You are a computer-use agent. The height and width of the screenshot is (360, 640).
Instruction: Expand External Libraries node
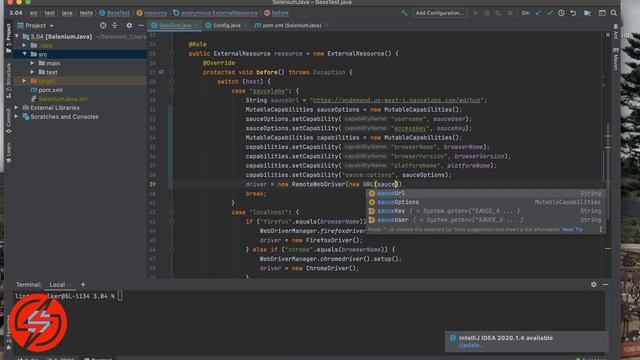[17, 108]
